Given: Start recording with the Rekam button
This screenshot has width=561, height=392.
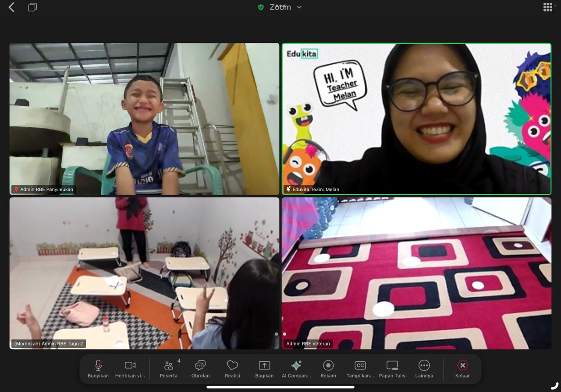Looking at the screenshot, I should [x=328, y=369].
